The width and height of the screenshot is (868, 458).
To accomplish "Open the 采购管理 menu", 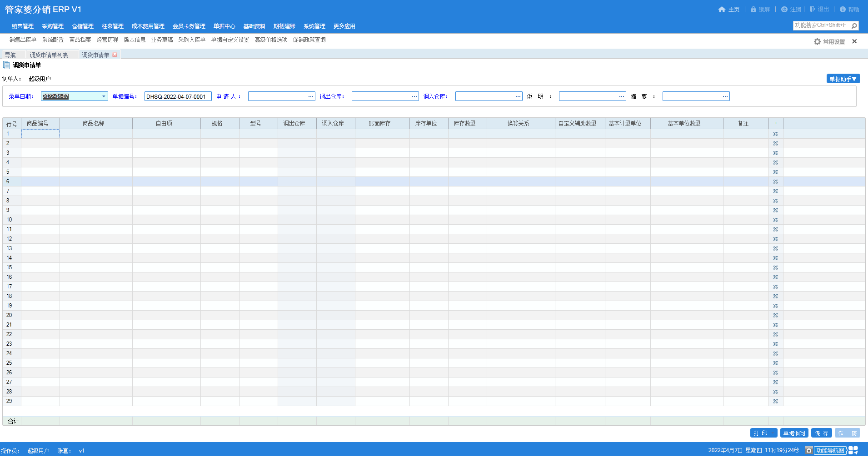I will pyautogui.click(x=53, y=26).
